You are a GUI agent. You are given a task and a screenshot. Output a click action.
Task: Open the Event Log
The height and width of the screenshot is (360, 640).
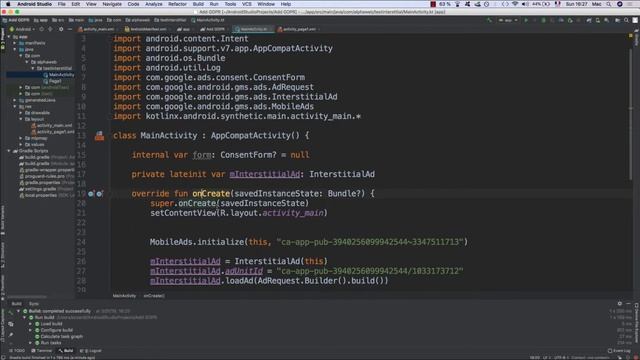[x=619, y=351]
